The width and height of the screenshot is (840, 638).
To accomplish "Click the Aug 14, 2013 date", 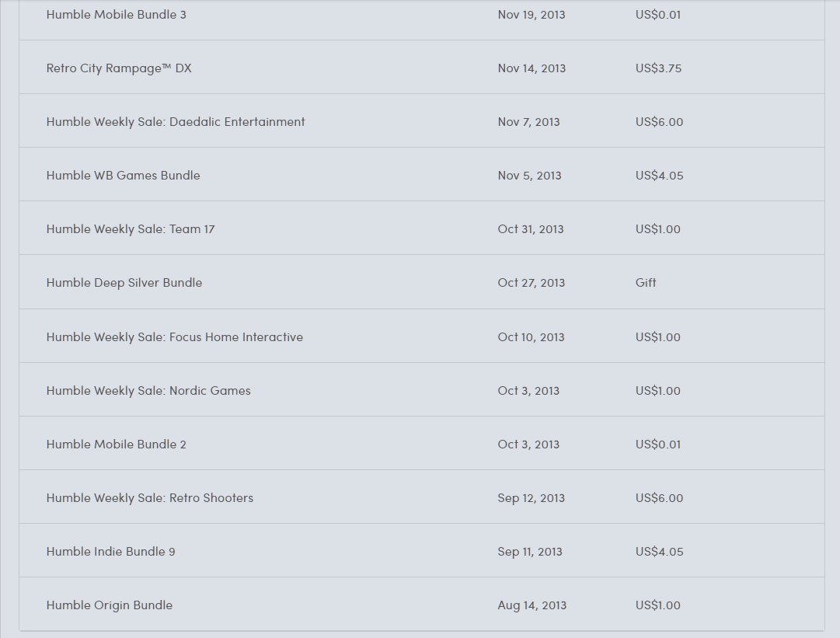I will pyautogui.click(x=532, y=605).
